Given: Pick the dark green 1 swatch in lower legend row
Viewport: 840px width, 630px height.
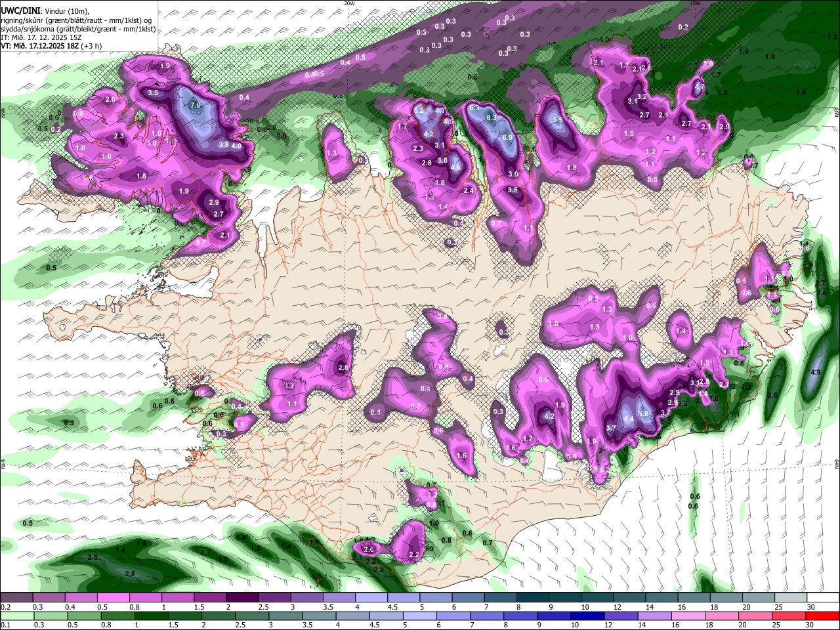Looking at the screenshot, I should coord(151,616).
